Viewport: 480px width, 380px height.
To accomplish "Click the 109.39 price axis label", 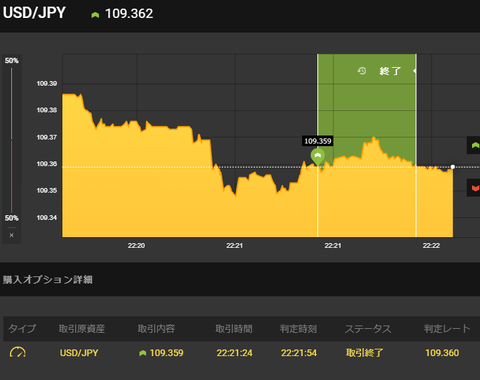I will tap(47, 83).
